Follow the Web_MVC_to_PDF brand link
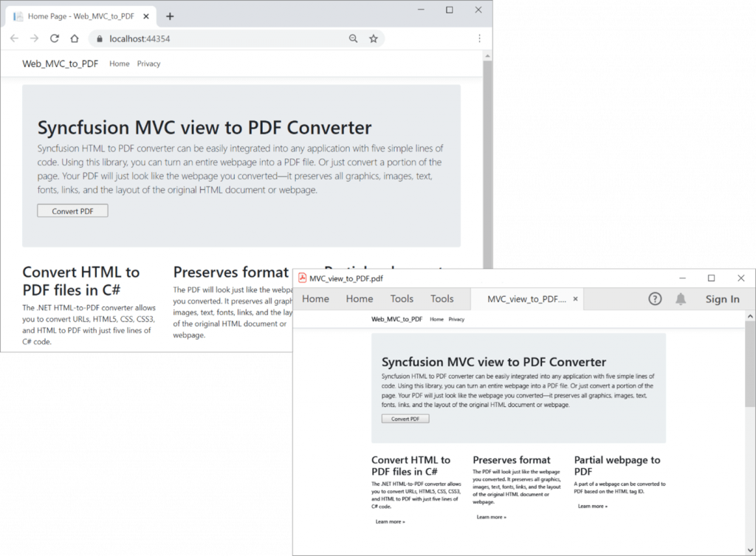This screenshot has width=756, height=556. [60, 64]
